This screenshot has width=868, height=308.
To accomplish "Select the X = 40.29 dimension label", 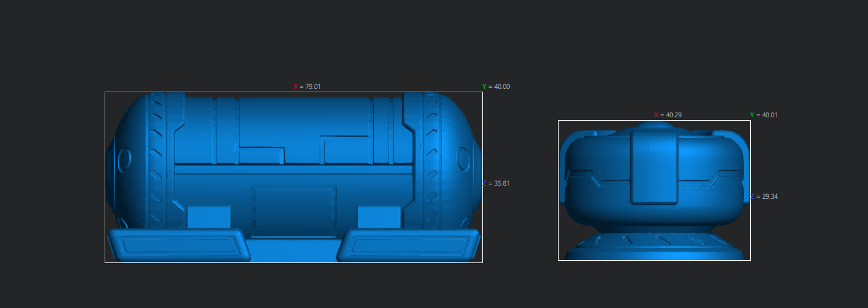I will tap(668, 115).
